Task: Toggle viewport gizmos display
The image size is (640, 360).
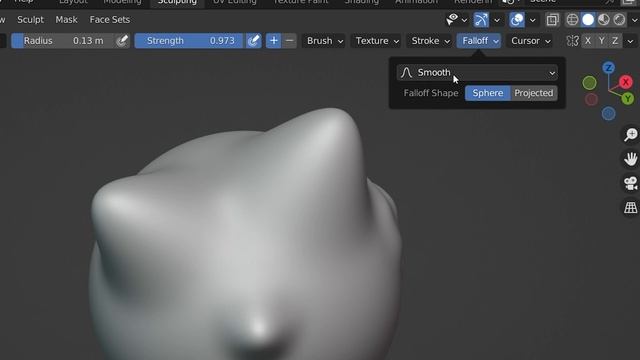Action: [x=481, y=20]
